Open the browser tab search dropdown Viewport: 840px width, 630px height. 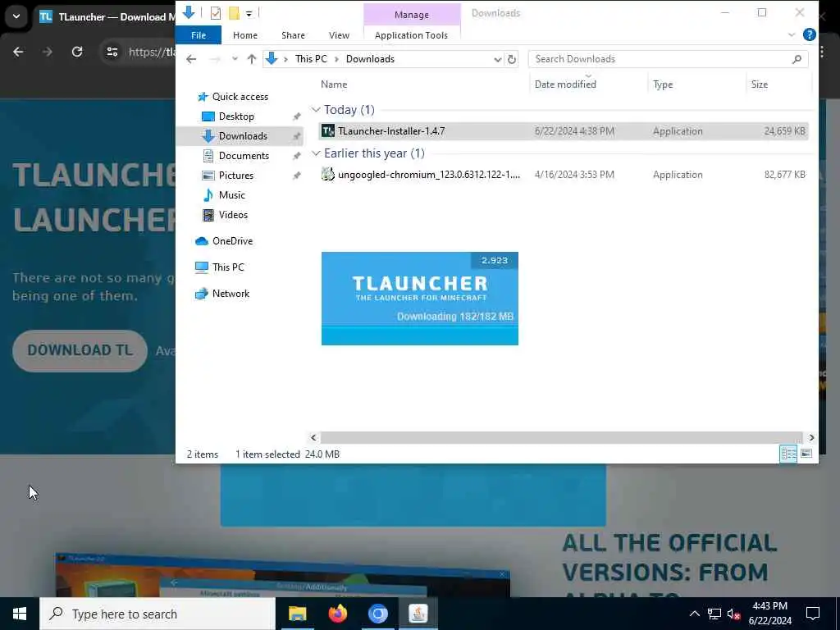tap(16, 16)
